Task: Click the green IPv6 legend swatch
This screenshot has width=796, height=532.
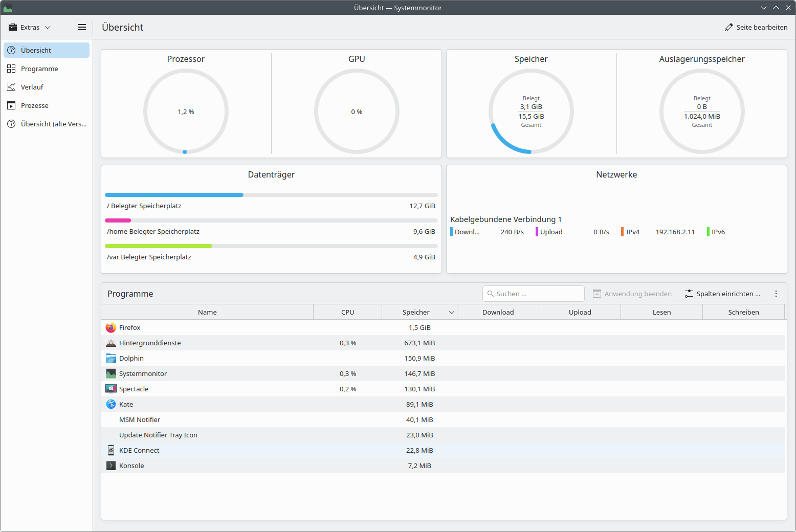Action: tap(709, 232)
